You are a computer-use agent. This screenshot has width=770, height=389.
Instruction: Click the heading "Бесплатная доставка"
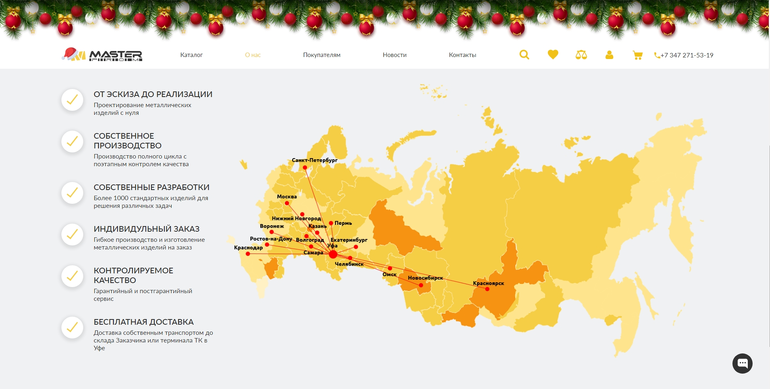pos(143,322)
